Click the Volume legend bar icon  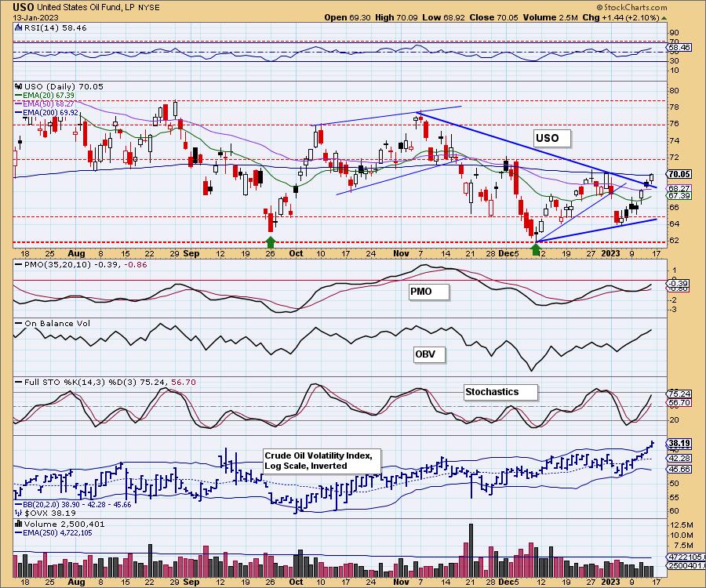pyautogui.click(x=19, y=524)
